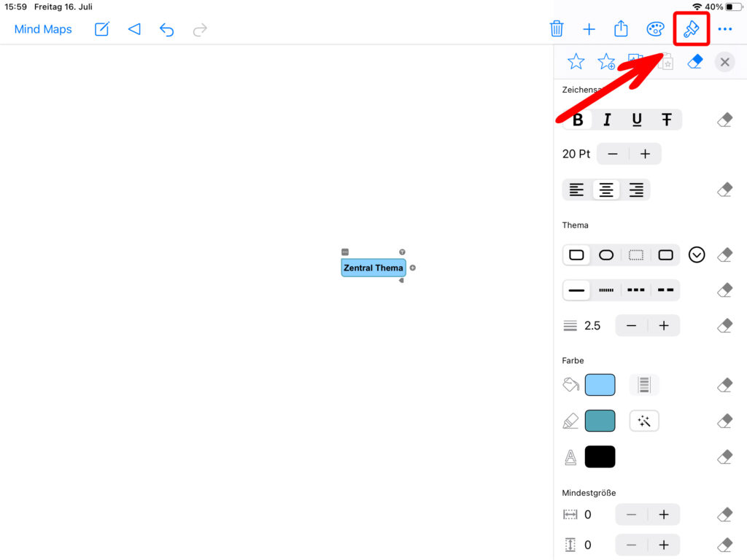Screen dimensions: 747x560
Task: Click the undo arrow icon
Action: coord(167,29)
